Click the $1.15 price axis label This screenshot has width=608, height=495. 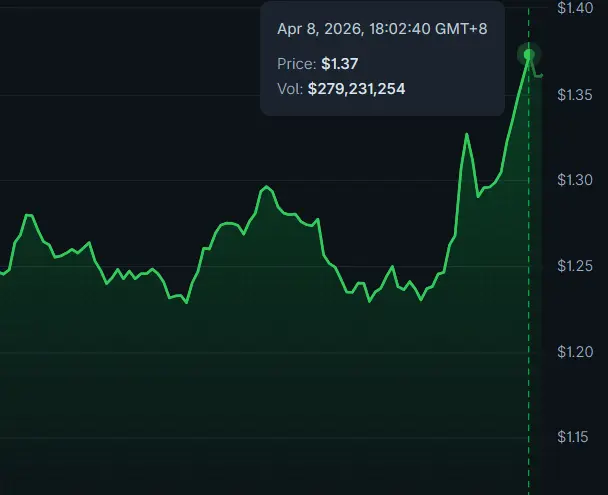pos(573,437)
